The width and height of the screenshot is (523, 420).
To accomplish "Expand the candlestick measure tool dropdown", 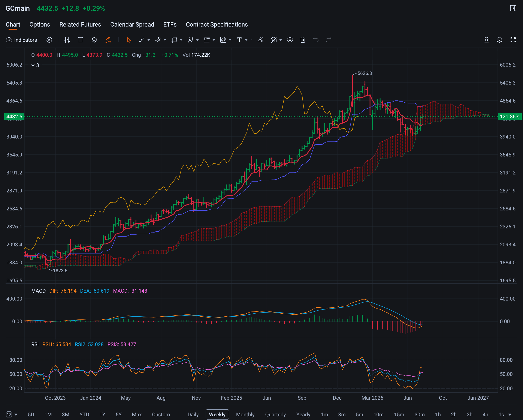I will tap(230, 40).
